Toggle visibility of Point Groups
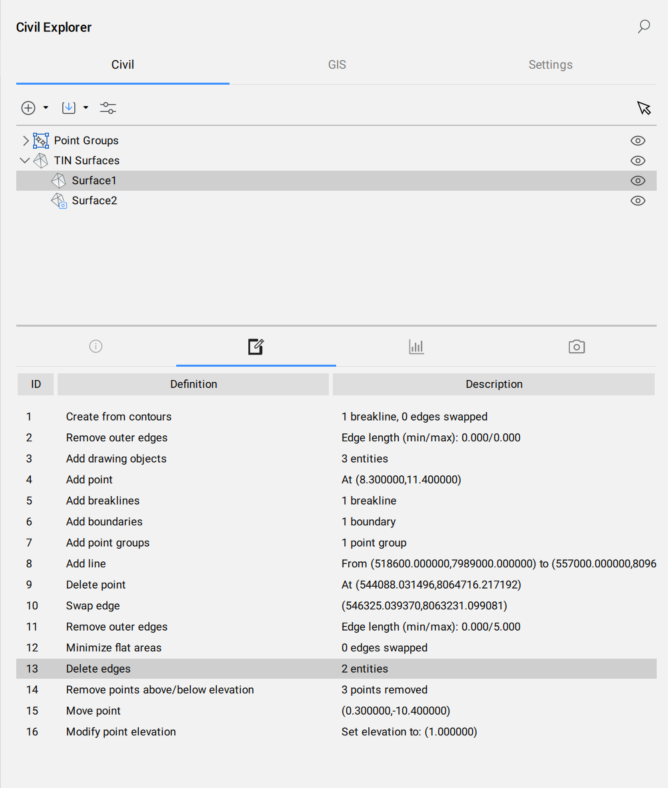 click(637, 141)
